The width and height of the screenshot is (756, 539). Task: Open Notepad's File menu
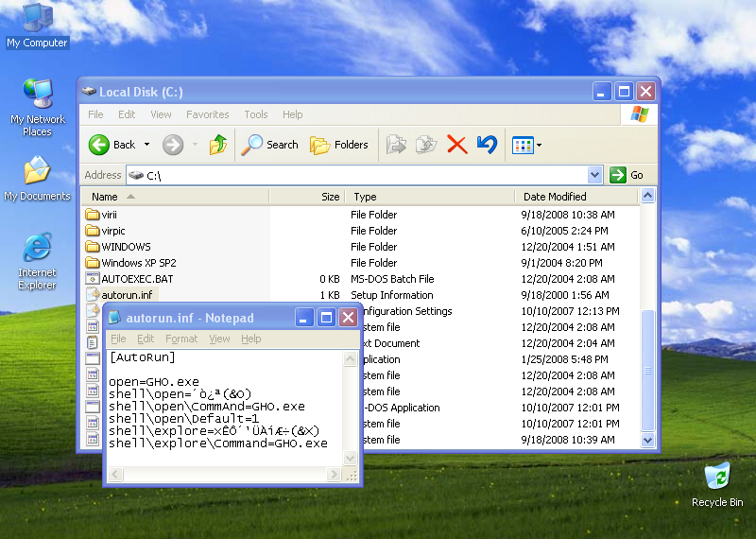coord(118,339)
